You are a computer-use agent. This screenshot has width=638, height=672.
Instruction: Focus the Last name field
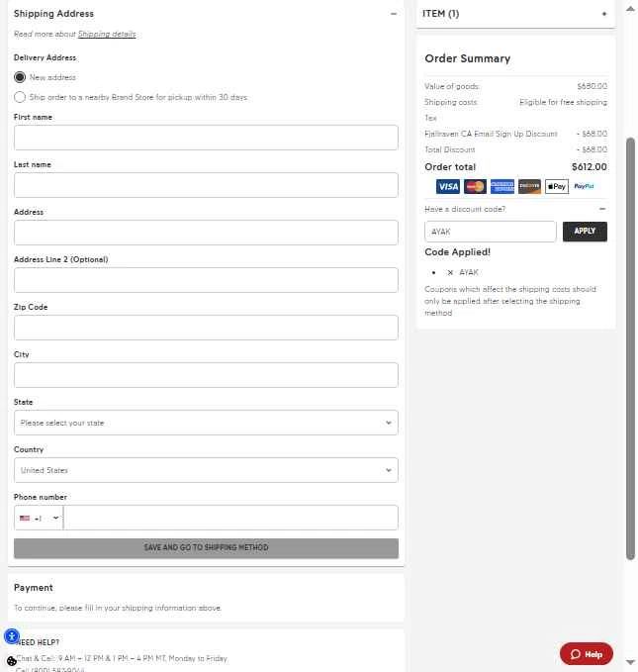pyautogui.click(x=206, y=185)
